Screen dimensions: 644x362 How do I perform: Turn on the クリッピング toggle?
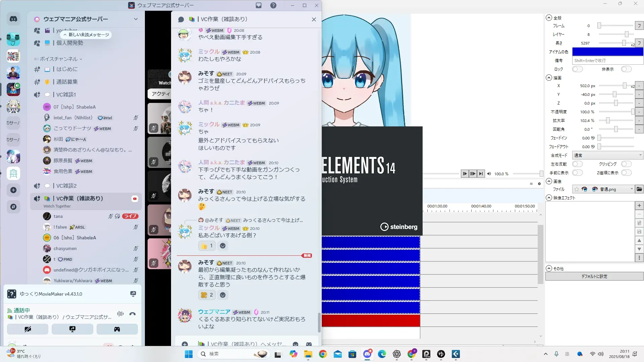pos(626,164)
